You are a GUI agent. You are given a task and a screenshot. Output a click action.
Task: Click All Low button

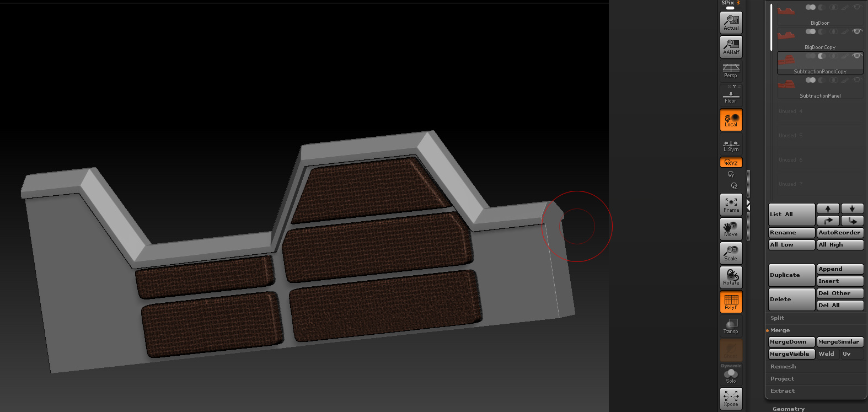point(791,245)
